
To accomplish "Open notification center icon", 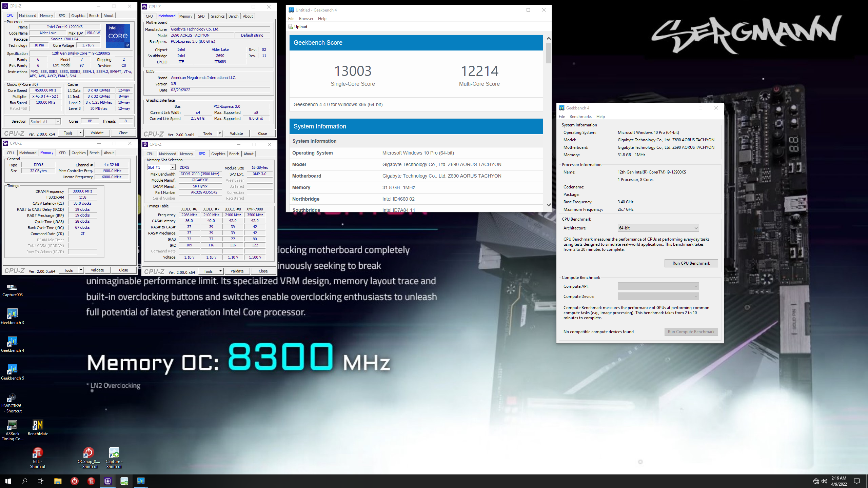I will [x=857, y=481].
